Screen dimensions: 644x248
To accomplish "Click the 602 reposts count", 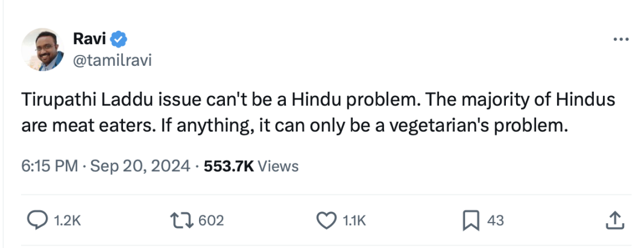I will click(x=211, y=221).
